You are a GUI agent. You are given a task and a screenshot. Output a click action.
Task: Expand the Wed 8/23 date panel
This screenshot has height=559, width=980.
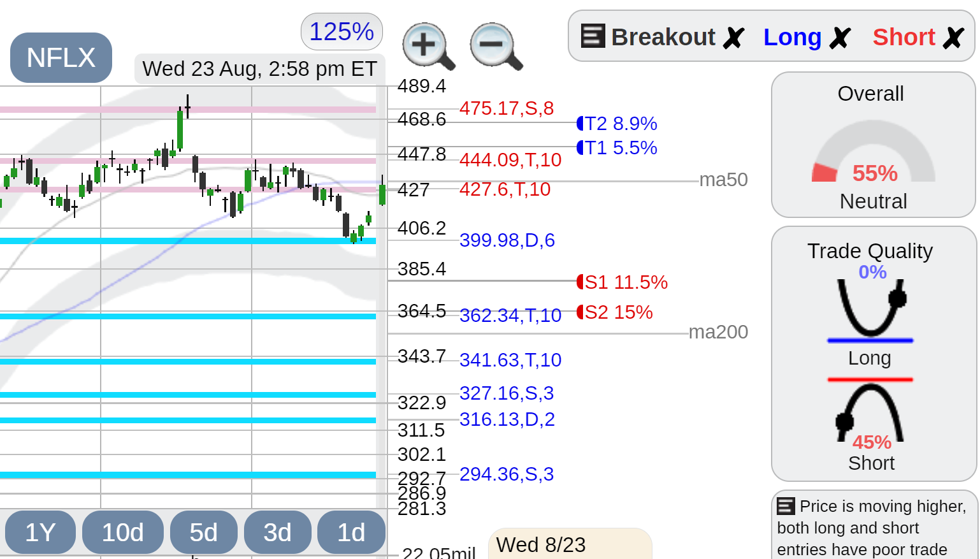click(570, 544)
